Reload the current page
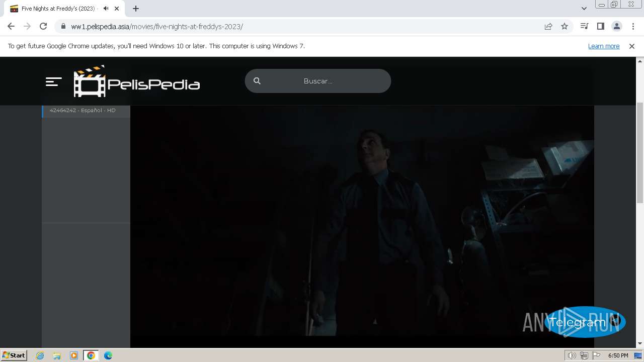644x362 pixels. 43,26
